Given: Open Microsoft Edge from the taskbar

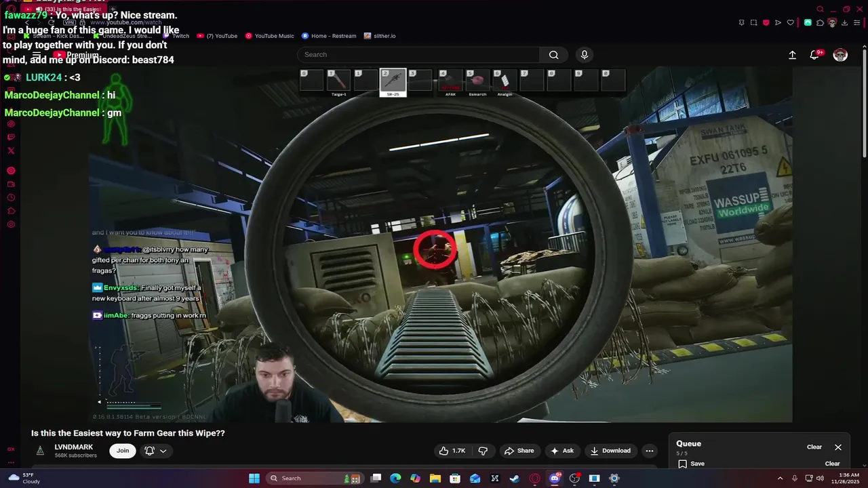Looking at the screenshot, I should point(395,479).
